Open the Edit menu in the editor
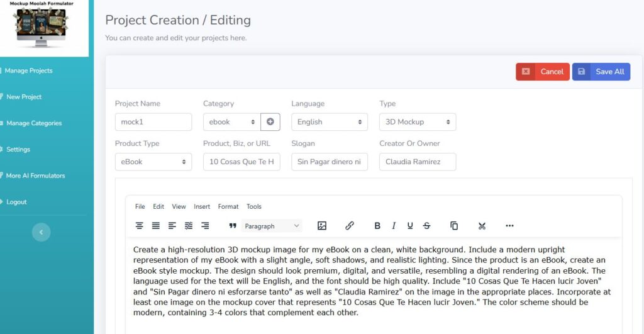The width and height of the screenshot is (644, 334). pyautogui.click(x=158, y=207)
